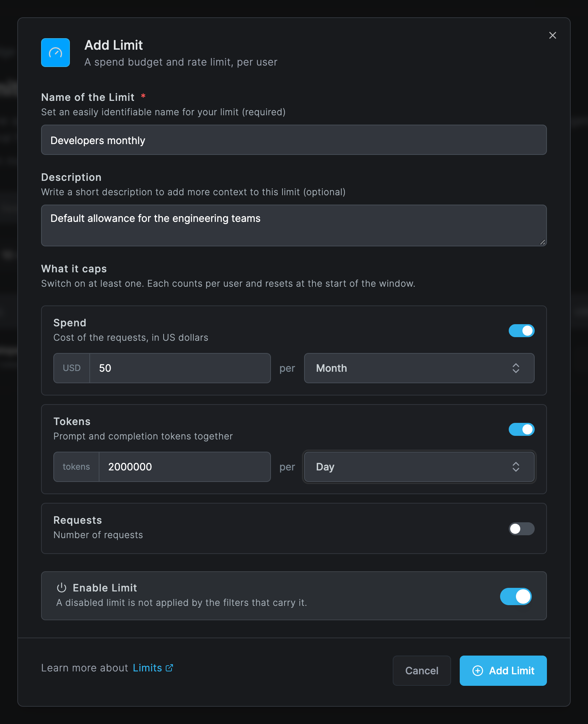The width and height of the screenshot is (588, 724).
Task: Click 'Cost of the requests, in US dollars'
Action: [x=131, y=338]
